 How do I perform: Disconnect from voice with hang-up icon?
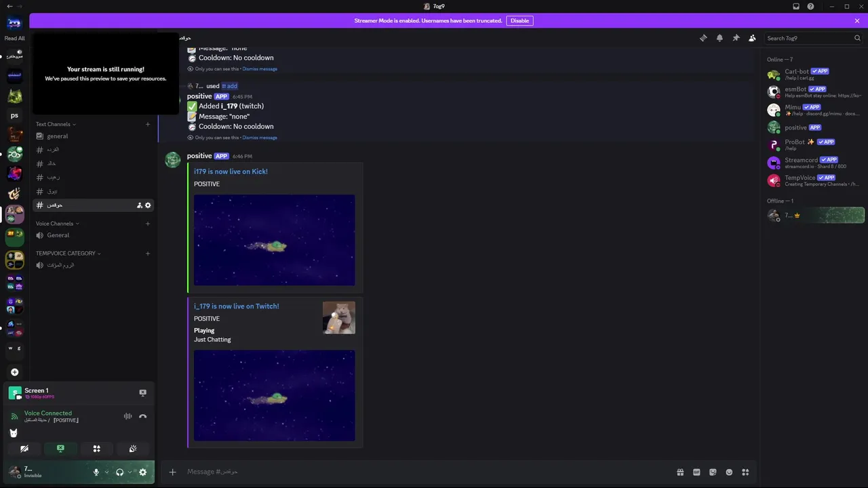click(x=142, y=416)
